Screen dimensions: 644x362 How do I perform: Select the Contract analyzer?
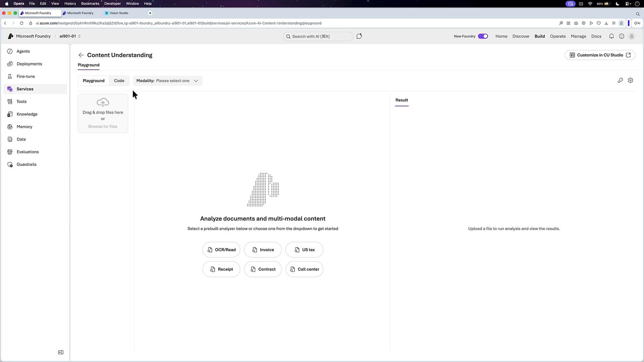pos(263,269)
